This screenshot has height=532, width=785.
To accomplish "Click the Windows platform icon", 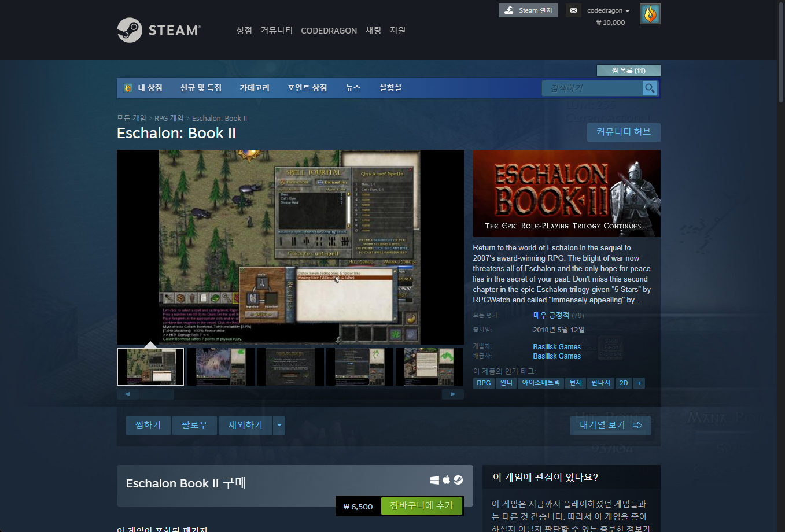I will pos(434,480).
